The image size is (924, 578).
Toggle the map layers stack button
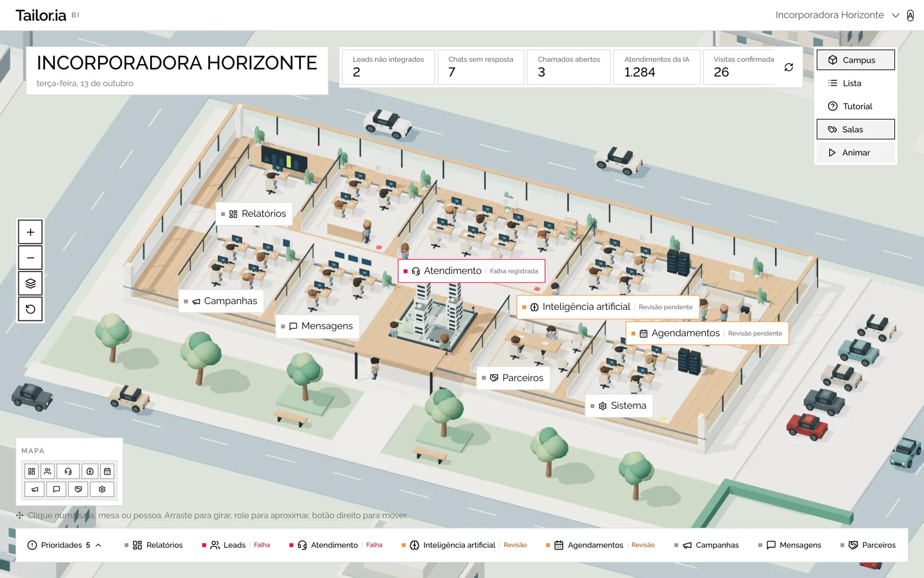pos(31,283)
